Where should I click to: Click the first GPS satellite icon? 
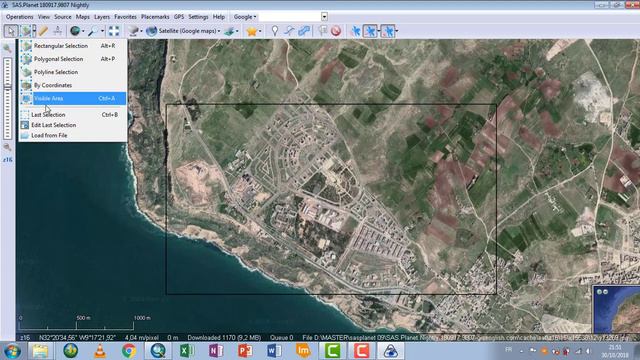coord(356,31)
